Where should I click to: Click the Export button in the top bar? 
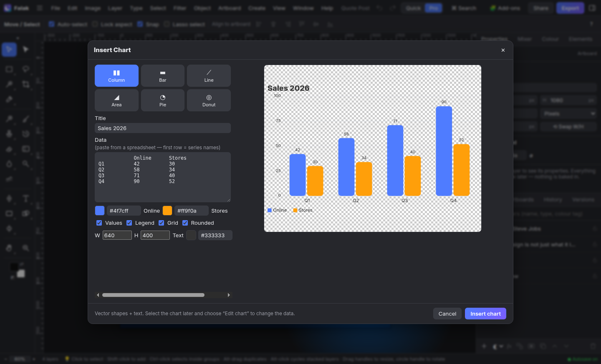(x=570, y=8)
